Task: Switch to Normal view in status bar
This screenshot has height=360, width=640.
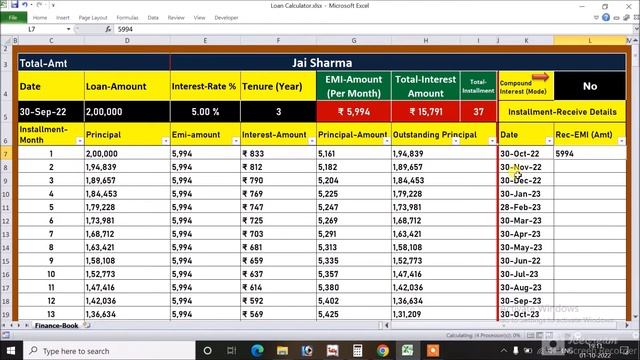Action: 531,336
